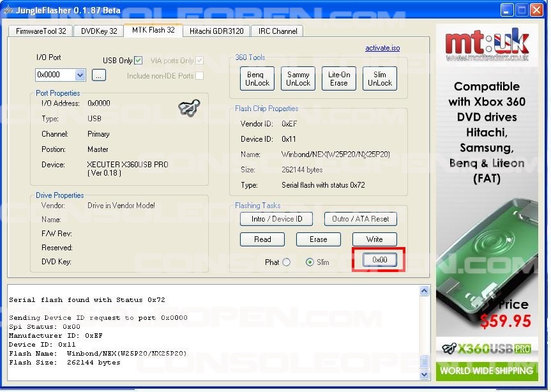Viewport: 551px width, 392px height.
Task: Switch to Hitachi GDR3120 tab
Action: [x=216, y=31]
